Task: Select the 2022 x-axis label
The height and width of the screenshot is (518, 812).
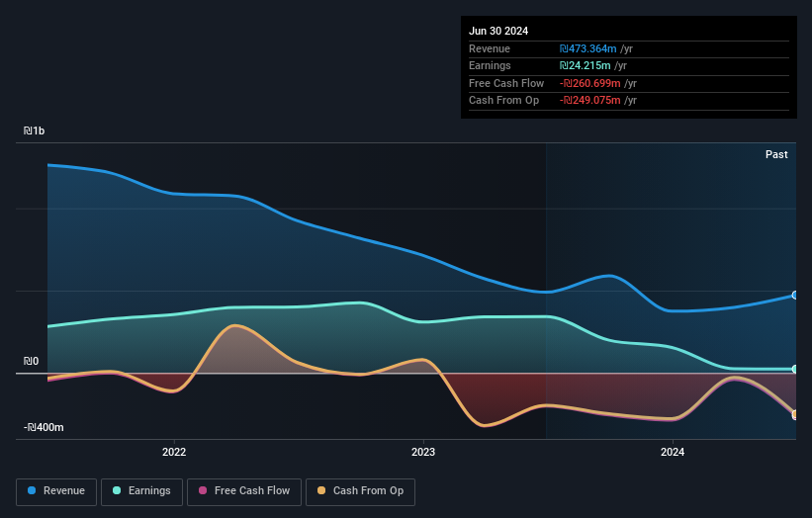Action: [x=174, y=453]
